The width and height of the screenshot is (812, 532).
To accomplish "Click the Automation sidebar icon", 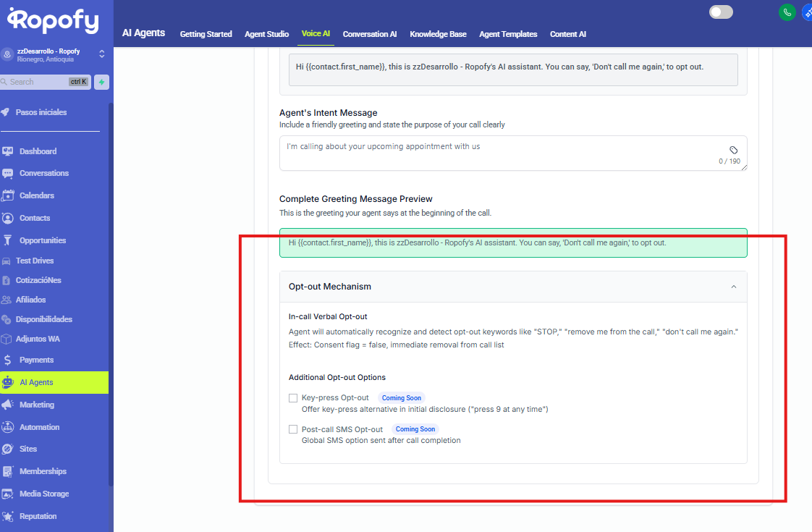I will pos(7,427).
